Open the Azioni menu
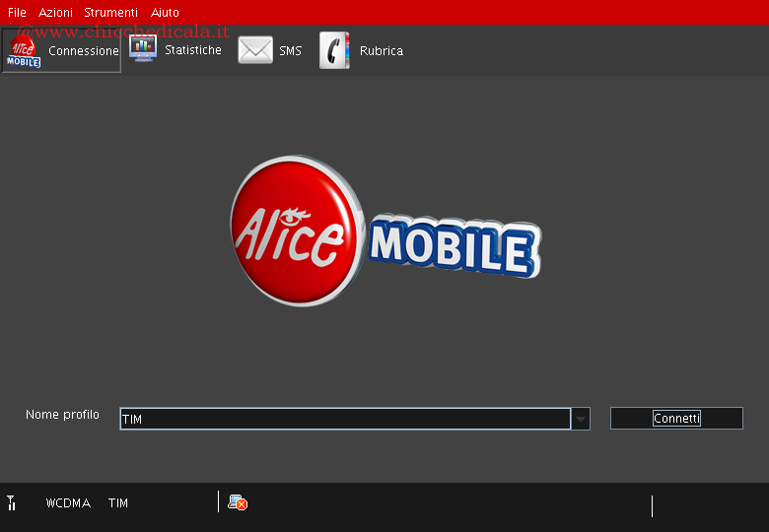This screenshot has width=769, height=532. tap(55, 13)
